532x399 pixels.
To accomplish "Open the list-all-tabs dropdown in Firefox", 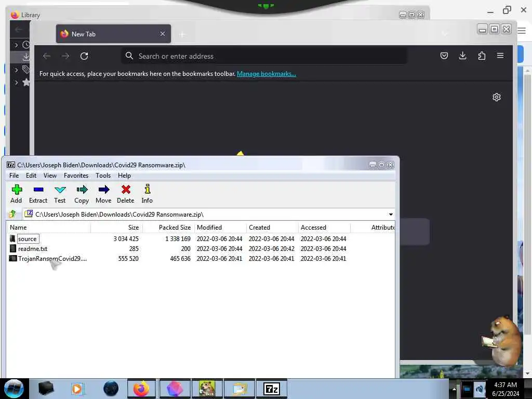I will 445,34.
